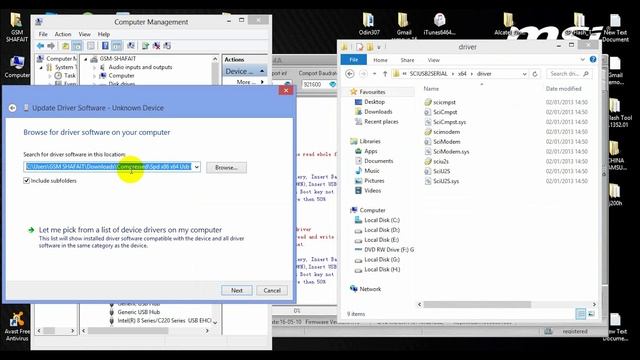
Task: Switch to the Share ribbon tab
Action: pos(407,60)
